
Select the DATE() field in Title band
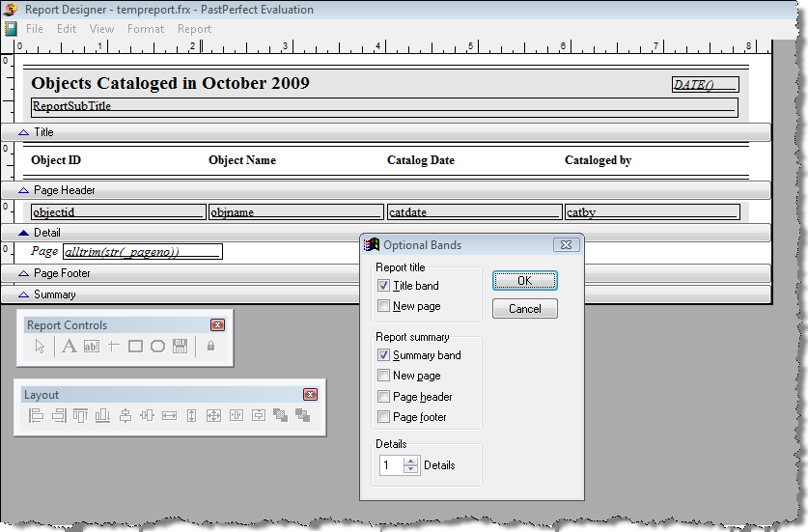pos(705,85)
